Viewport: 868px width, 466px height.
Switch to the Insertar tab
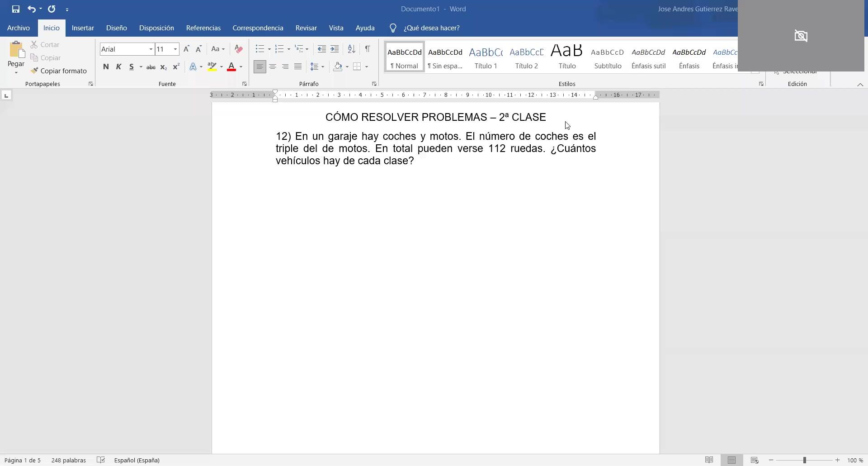tap(83, 28)
